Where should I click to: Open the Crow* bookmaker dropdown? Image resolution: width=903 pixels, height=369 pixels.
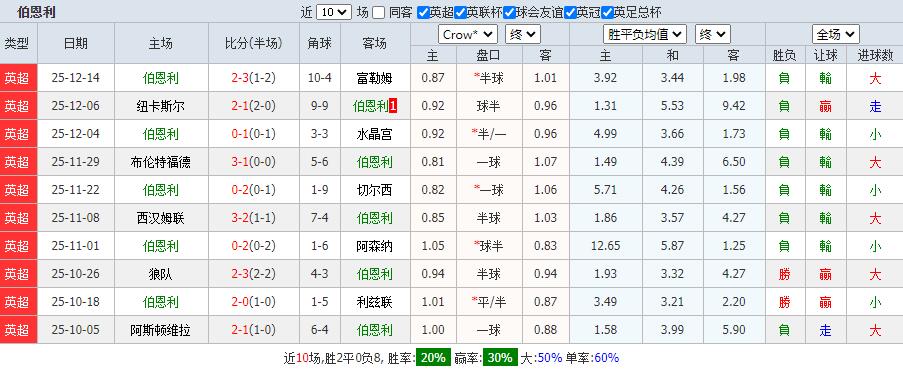tap(468, 35)
